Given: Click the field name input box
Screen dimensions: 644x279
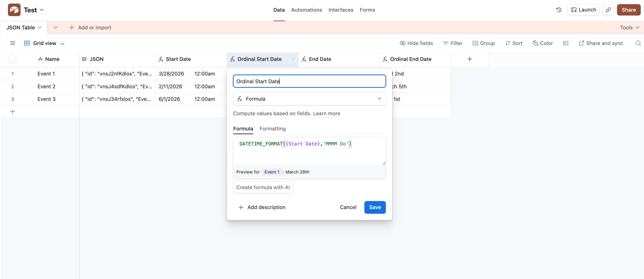Looking at the screenshot, I should coord(309,81).
